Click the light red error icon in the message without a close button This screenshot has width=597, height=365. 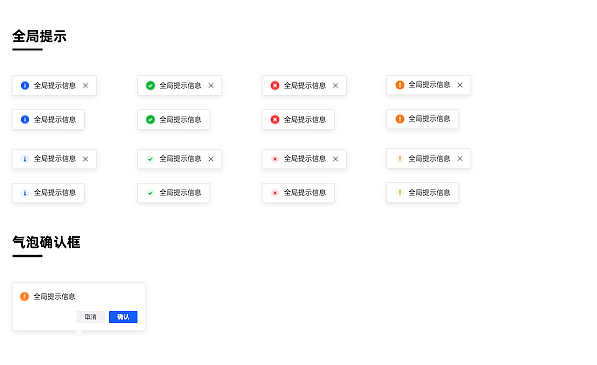click(275, 193)
